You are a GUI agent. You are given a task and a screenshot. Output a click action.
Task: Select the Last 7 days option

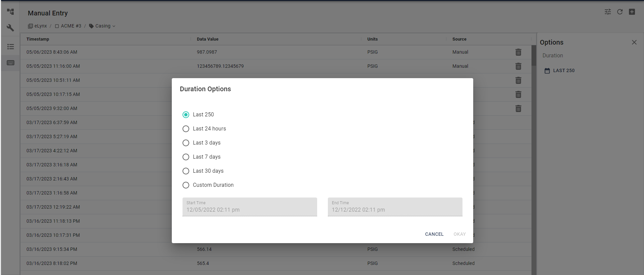(186, 157)
